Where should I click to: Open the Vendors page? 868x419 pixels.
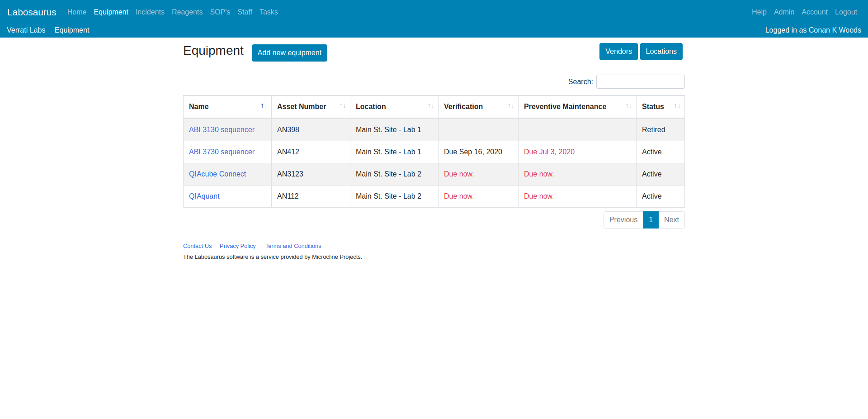(618, 52)
